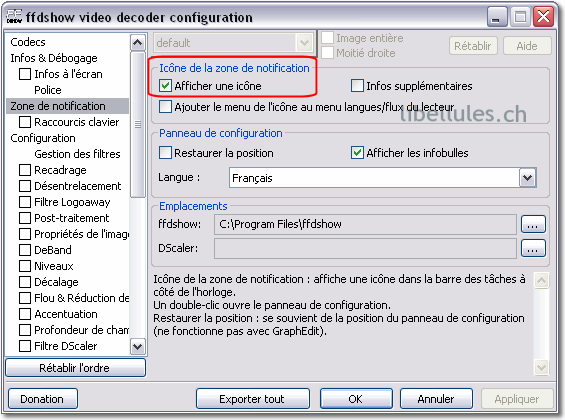565x420 pixels.
Task: Click the Rétablir l'ordre button
Action: [75, 368]
